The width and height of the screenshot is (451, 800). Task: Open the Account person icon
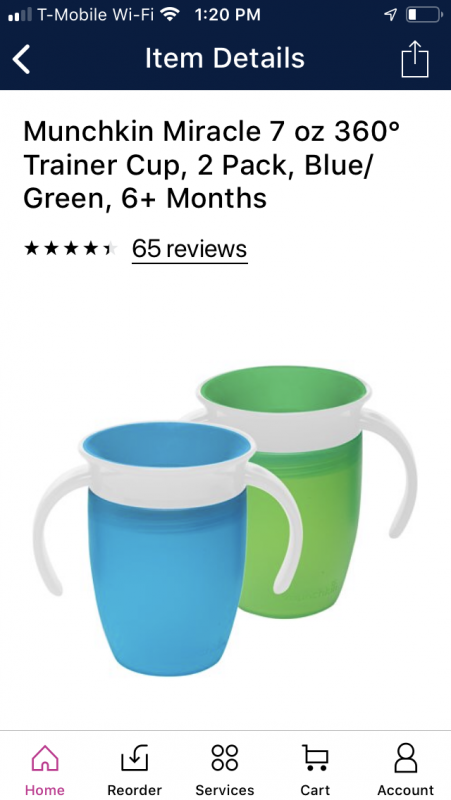(406, 758)
